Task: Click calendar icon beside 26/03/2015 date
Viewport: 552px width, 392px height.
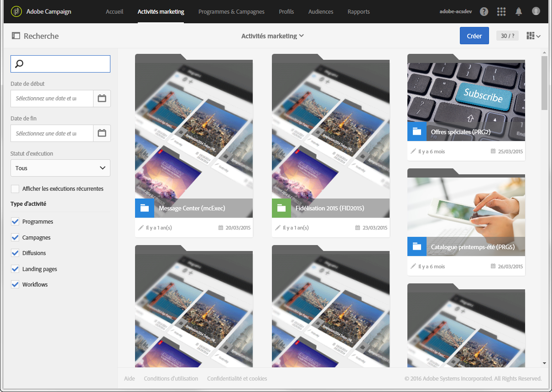Action: point(493,266)
